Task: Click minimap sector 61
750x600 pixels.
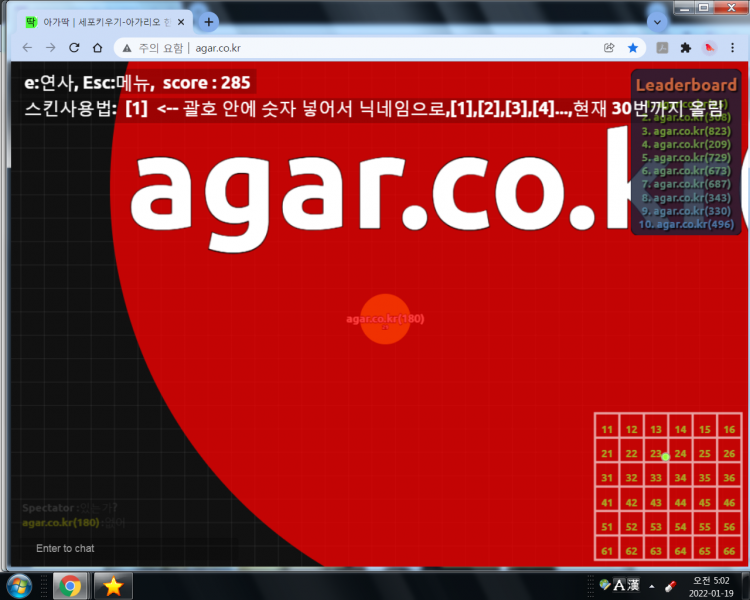Action: tap(607, 547)
